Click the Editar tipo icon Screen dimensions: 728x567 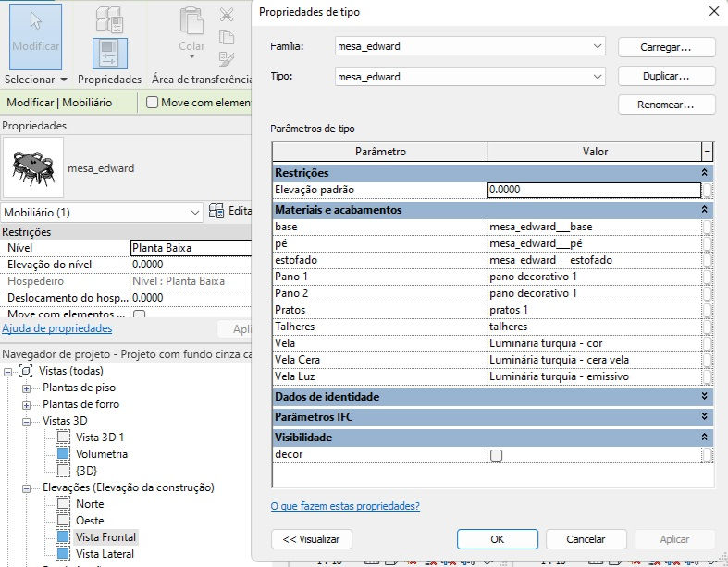(x=216, y=211)
